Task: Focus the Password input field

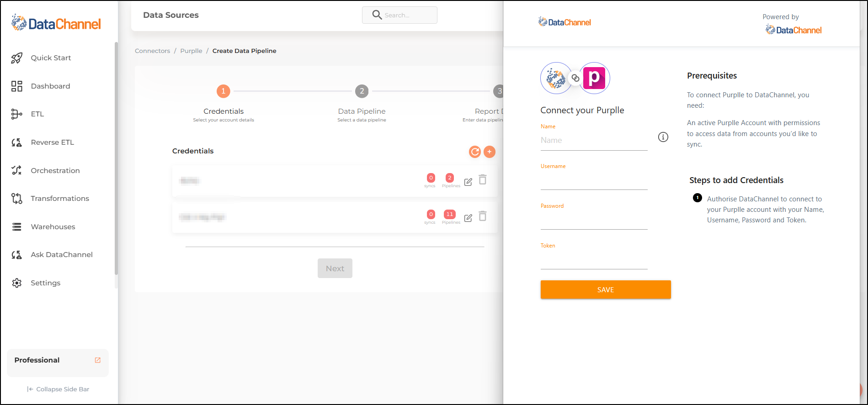Action: click(x=594, y=221)
